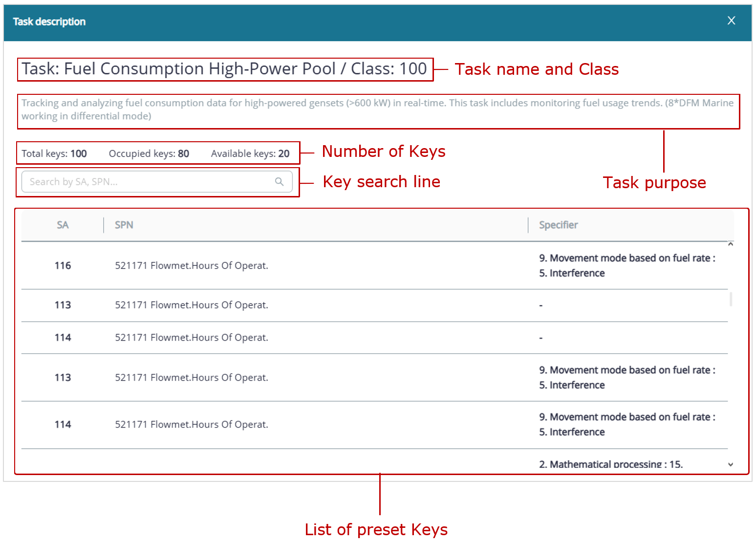Click the magnifier icon in the search box
Viewport: 756px width, 543px height.
[279, 182]
